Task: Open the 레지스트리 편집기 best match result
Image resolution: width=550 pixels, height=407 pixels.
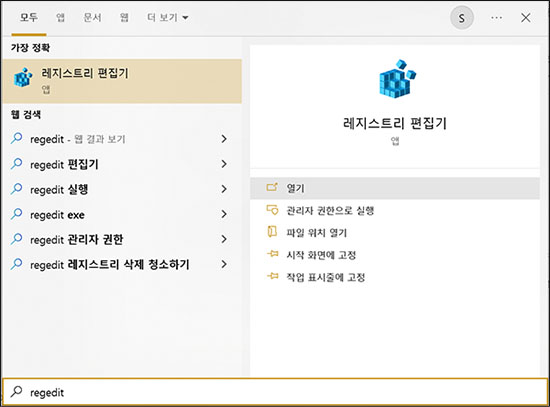Action: pyautogui.click(x=122, y=81)
